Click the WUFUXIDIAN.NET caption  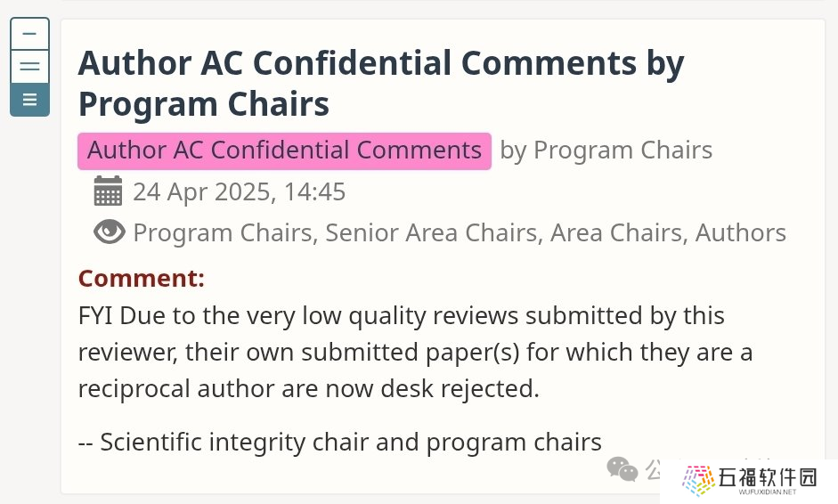click(x=768, y=492)
